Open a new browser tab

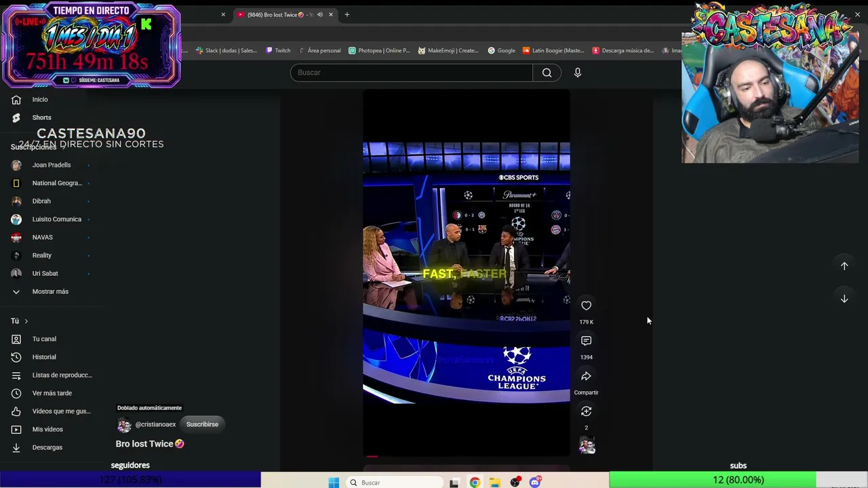coord(347,15)
